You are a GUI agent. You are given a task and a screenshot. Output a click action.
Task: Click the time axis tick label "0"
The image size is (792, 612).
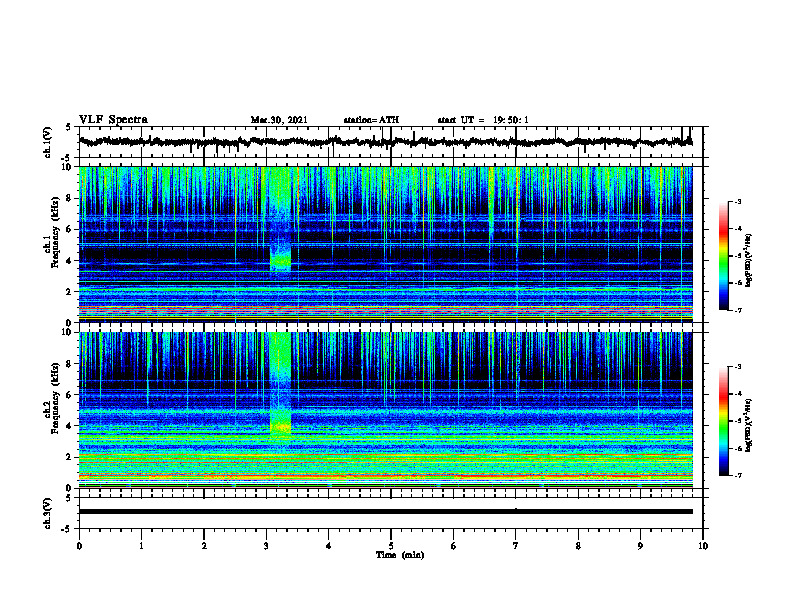coord(79,546)
